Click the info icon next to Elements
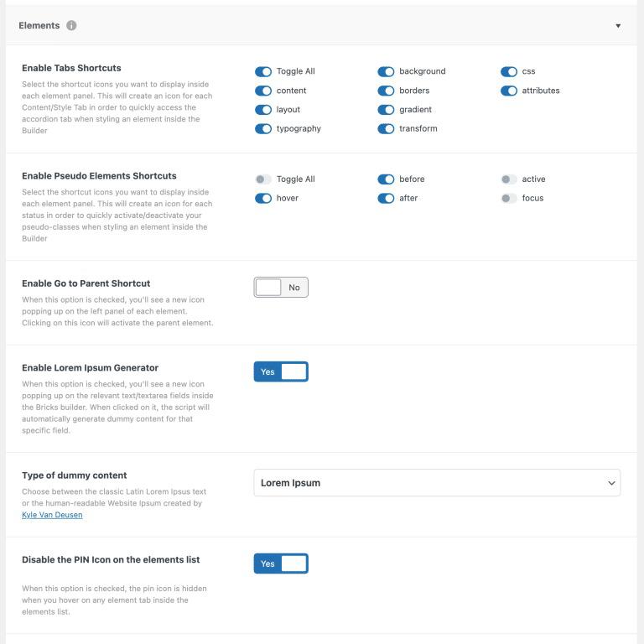Screen dimensions: 644x644 (x=71, y=25)
